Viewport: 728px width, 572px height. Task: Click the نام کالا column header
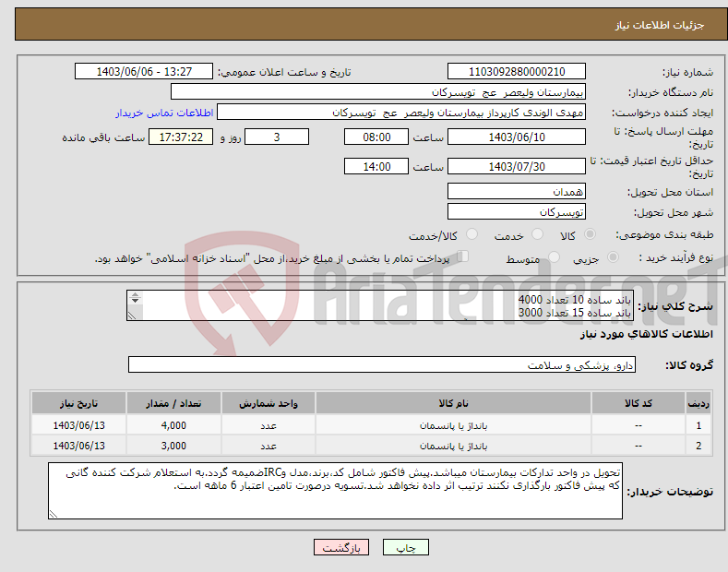[453, 403]
